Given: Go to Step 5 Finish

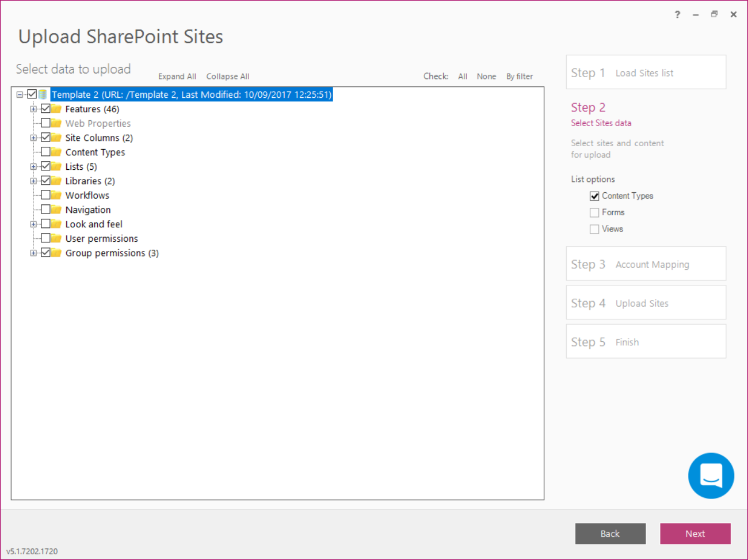Looking at the screenshot, I should [x=646, y=341].
